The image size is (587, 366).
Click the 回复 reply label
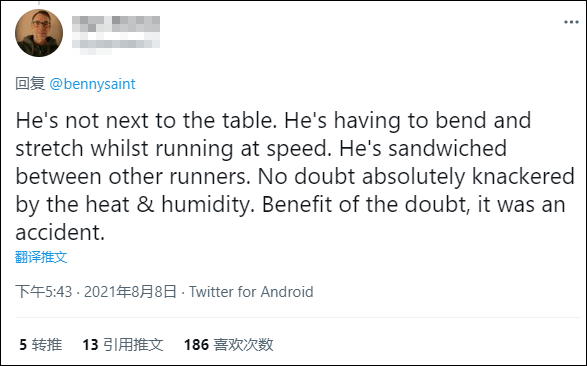coord(30,84)
